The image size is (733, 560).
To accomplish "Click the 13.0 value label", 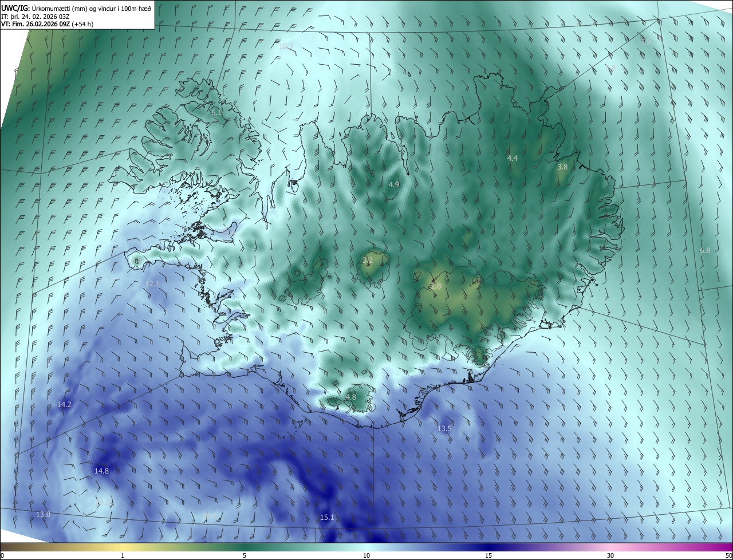I will [x=44, y=515].
